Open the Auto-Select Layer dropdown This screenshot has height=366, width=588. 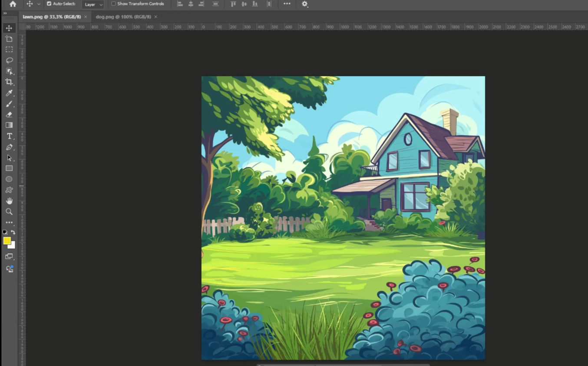tap(93, 4)
